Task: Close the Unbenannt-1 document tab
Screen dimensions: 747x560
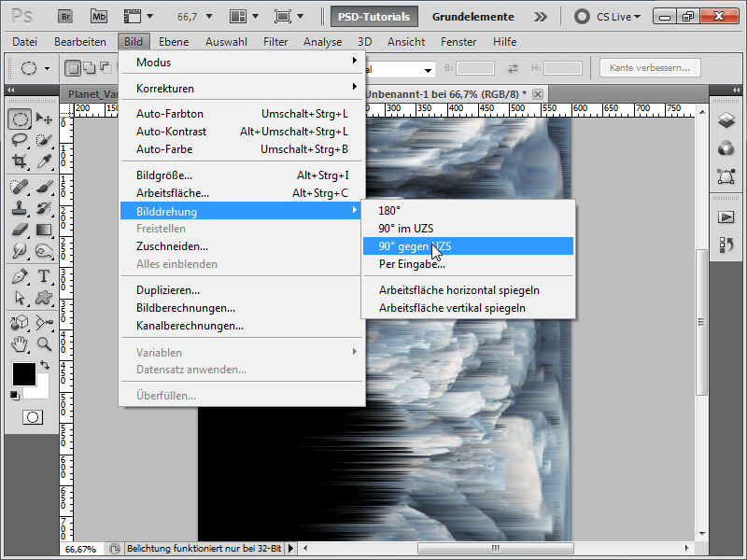Action: 538,94
